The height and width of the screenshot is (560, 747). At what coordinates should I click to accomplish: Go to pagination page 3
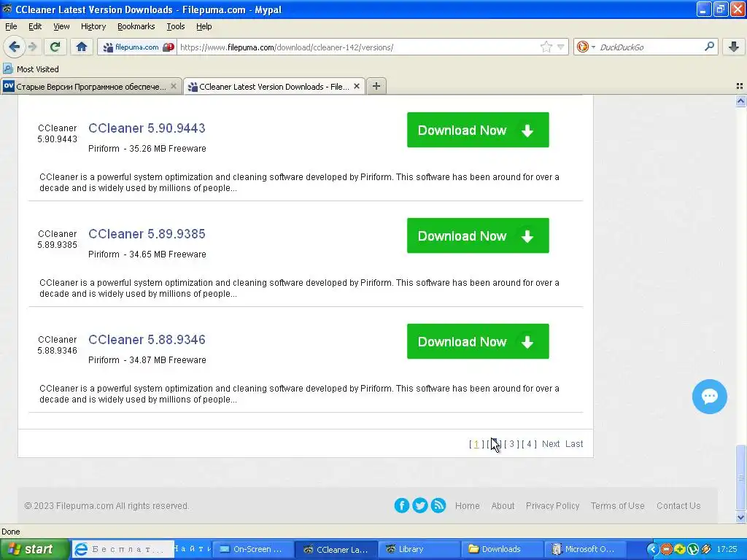click(x=511, y=444)
